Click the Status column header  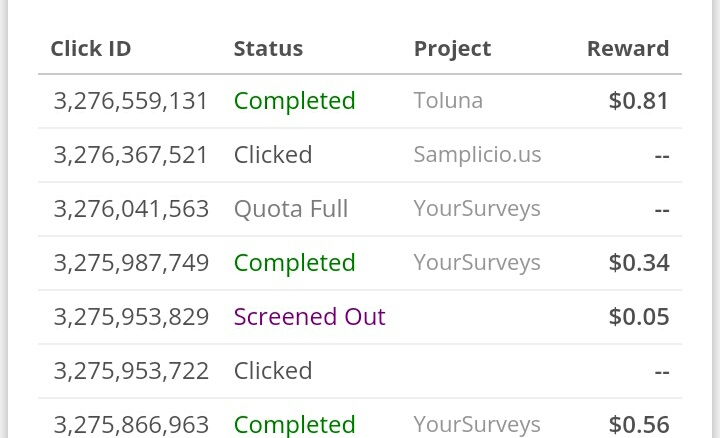coord(268,48)
